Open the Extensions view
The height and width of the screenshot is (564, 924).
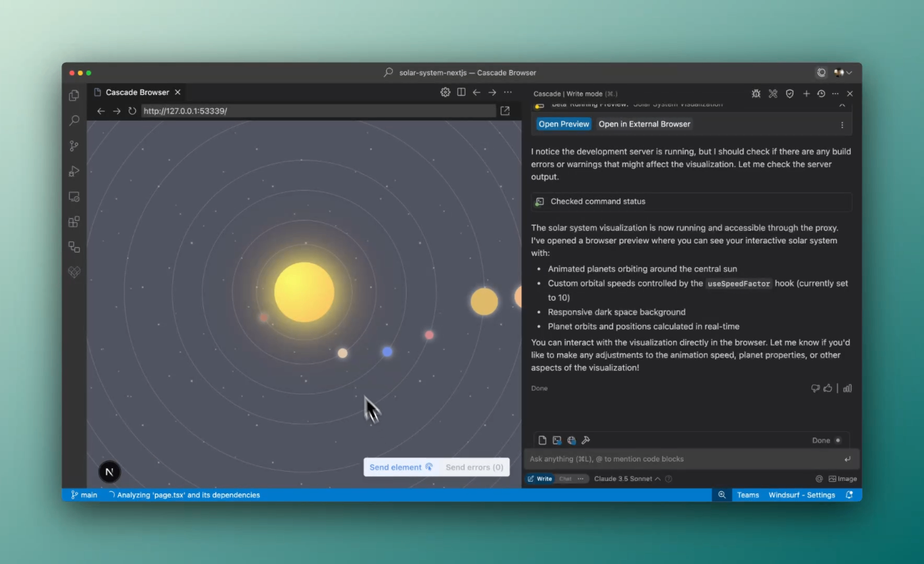click(x=74, y=222)
